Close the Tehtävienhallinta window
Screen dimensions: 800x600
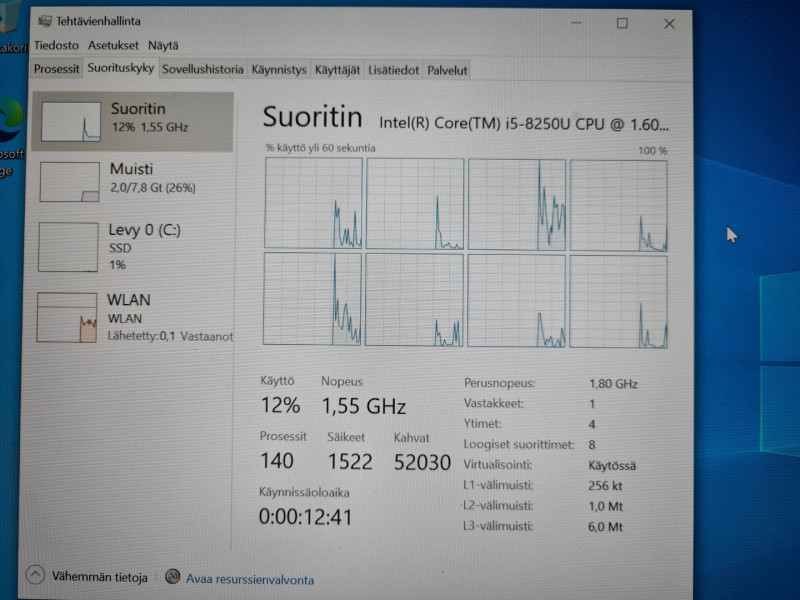(669, 23)
